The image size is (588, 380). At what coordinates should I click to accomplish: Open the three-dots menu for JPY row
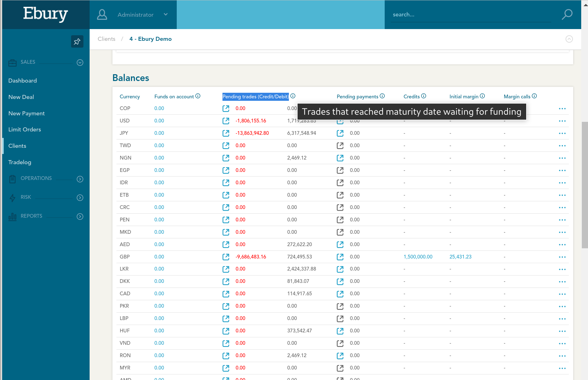(562, 133)
